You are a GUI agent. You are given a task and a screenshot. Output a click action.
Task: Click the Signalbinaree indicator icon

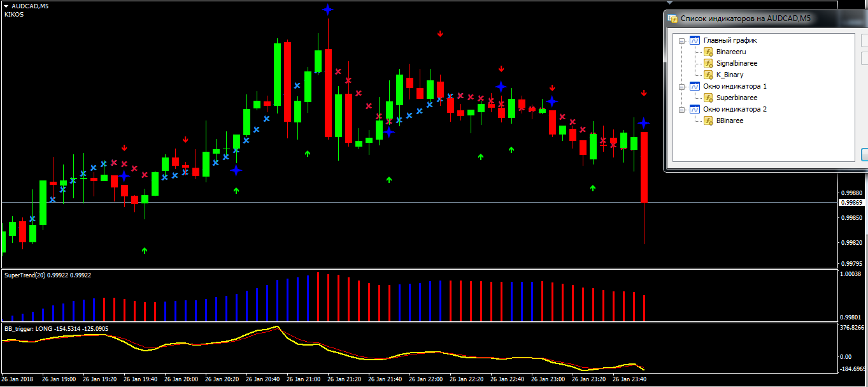[x=708, y=63]
